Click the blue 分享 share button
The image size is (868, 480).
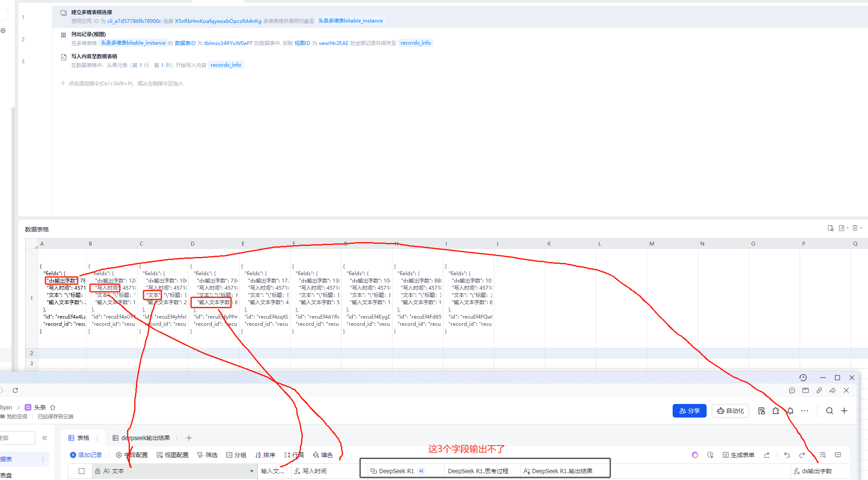tap(689, 411)
